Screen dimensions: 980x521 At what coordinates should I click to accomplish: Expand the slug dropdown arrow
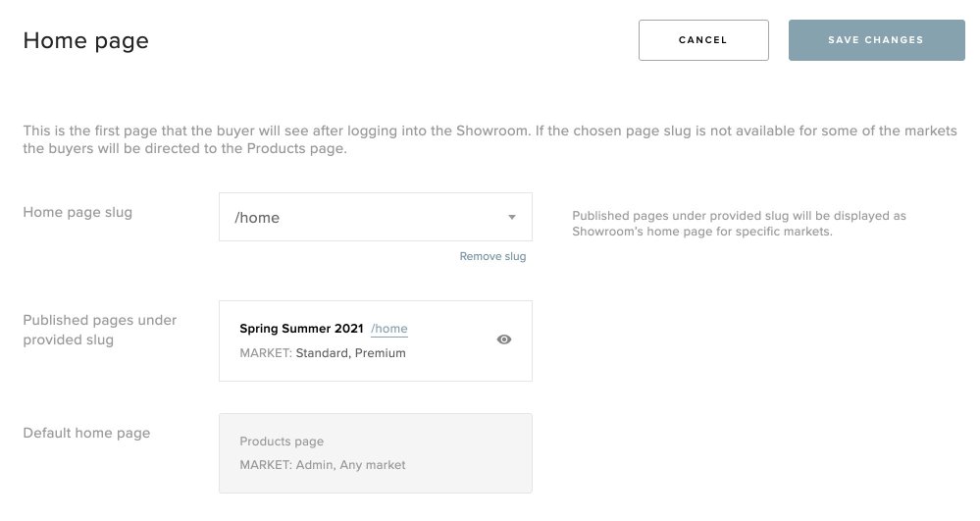(512, 218)
